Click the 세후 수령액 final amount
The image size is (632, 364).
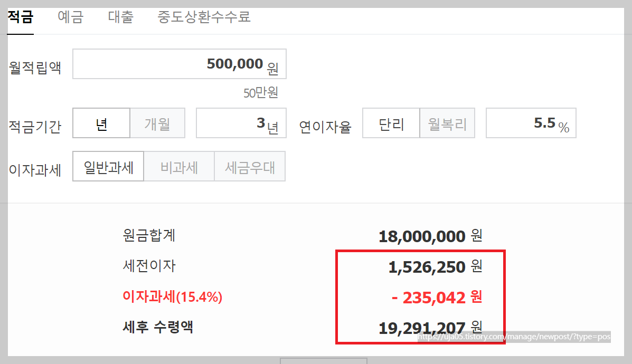click(x=421, y=327)
